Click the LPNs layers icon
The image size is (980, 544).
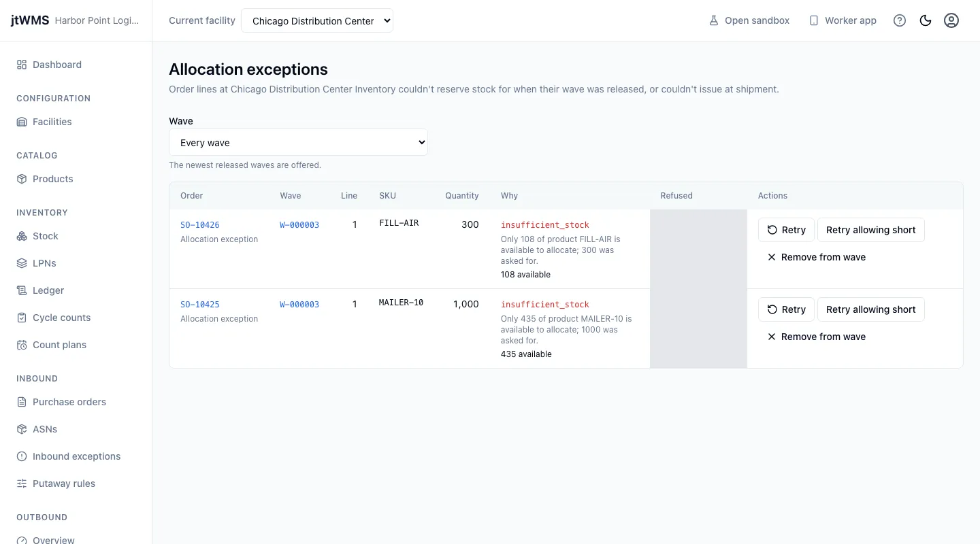[22, 263]
